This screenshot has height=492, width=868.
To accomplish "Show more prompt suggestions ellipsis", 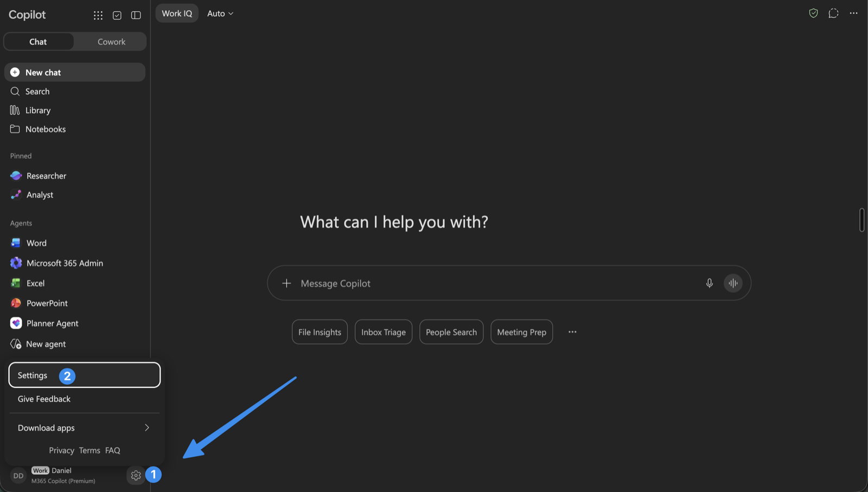I will tap(572, 332).
